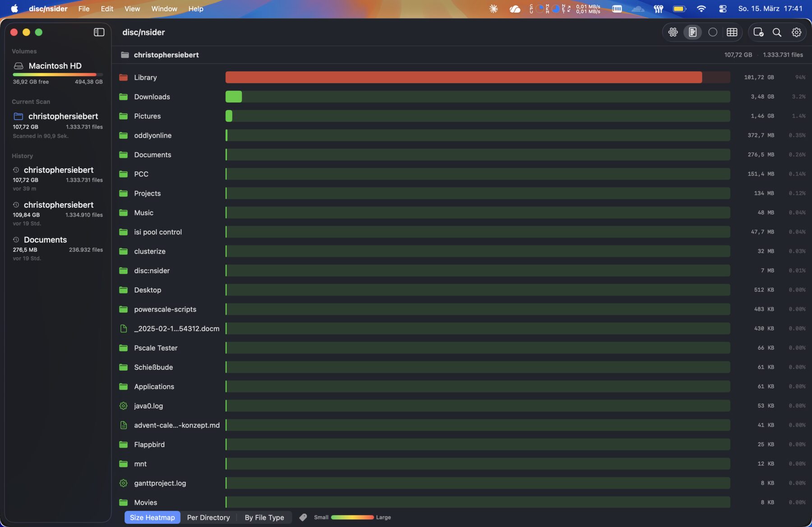This screenshot has width=812, height=527.
Task: Open the Apple menu
Action: [x=14, y=9]
